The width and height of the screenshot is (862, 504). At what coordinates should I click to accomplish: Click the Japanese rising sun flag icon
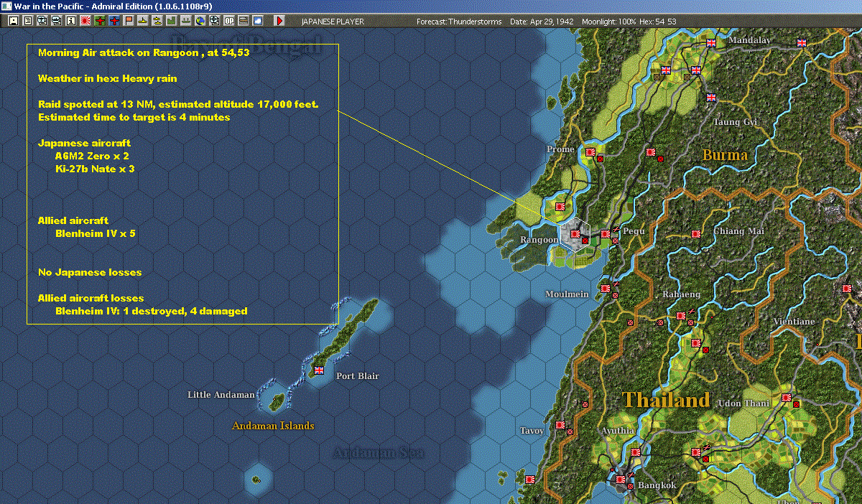[85, 21]
